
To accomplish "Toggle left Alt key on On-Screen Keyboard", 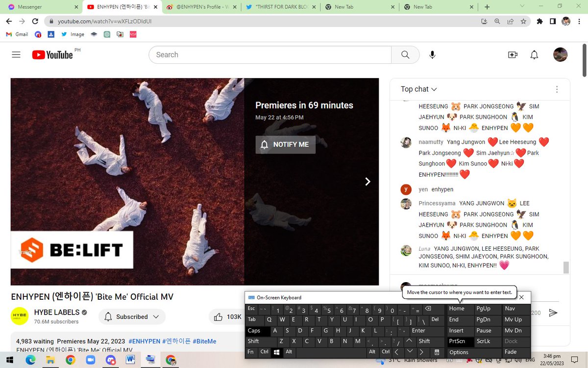I will coord(289,352).
